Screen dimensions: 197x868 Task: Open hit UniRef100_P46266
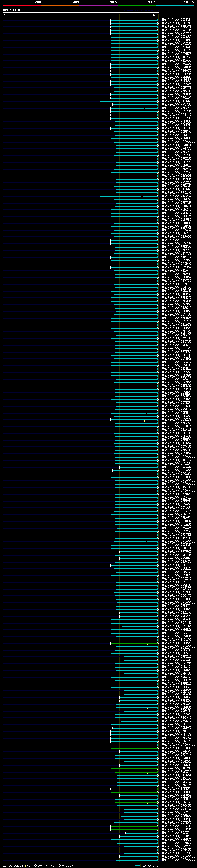coord(177,57)
